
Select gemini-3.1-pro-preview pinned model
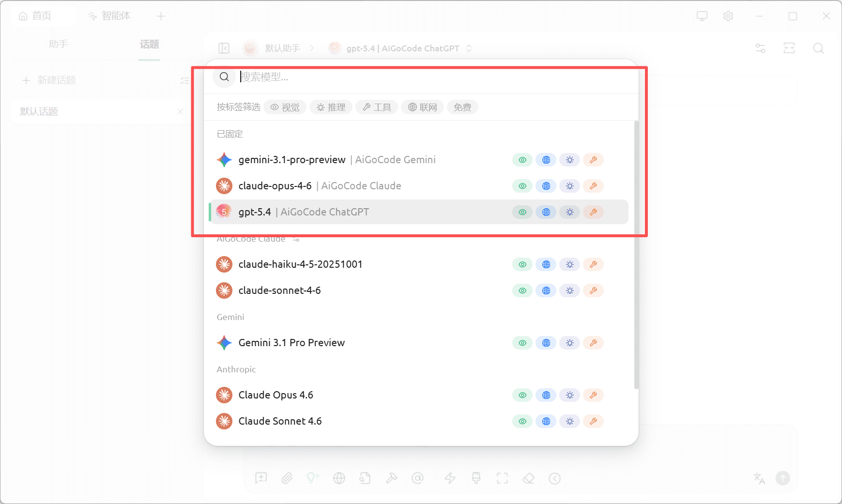coord(419,160)
